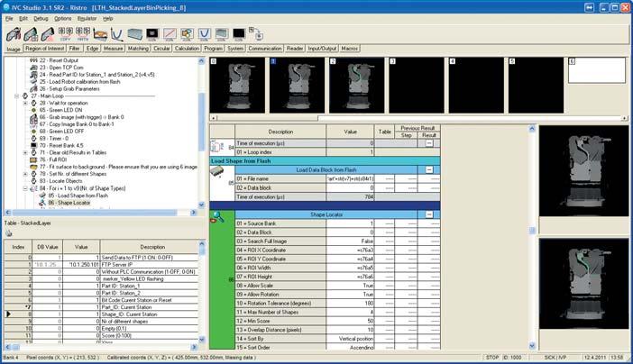Expand the 78 - Set Nr. of different Shapes node
633x364 pixels.
click(25, 174)
